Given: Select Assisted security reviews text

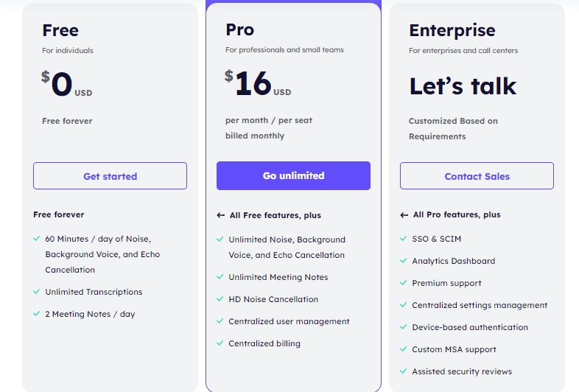Looking at the screenshot, I should [x=462, y=371].
